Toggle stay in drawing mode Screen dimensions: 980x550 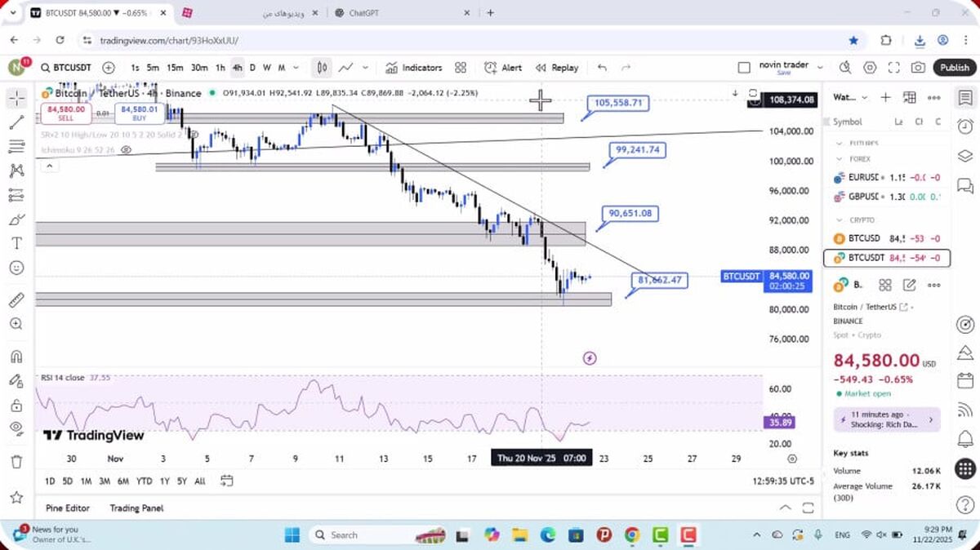(x=16, y=380)
